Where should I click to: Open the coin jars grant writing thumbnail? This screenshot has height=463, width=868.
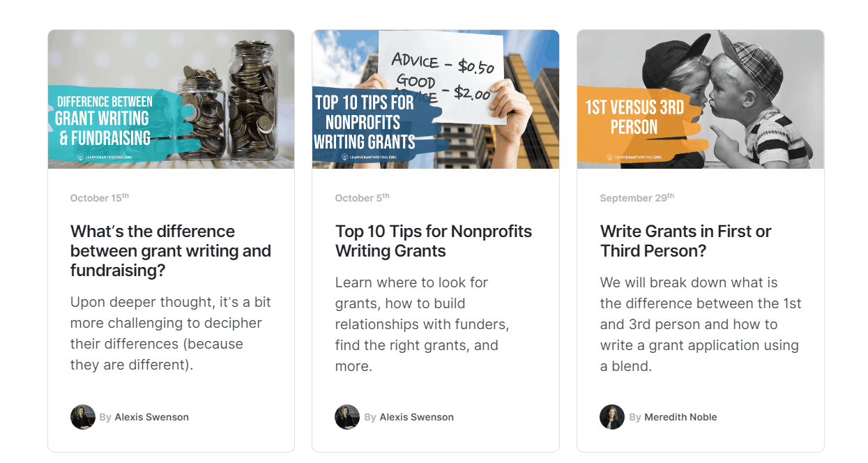pyautogui.click(x=171, y=99)
